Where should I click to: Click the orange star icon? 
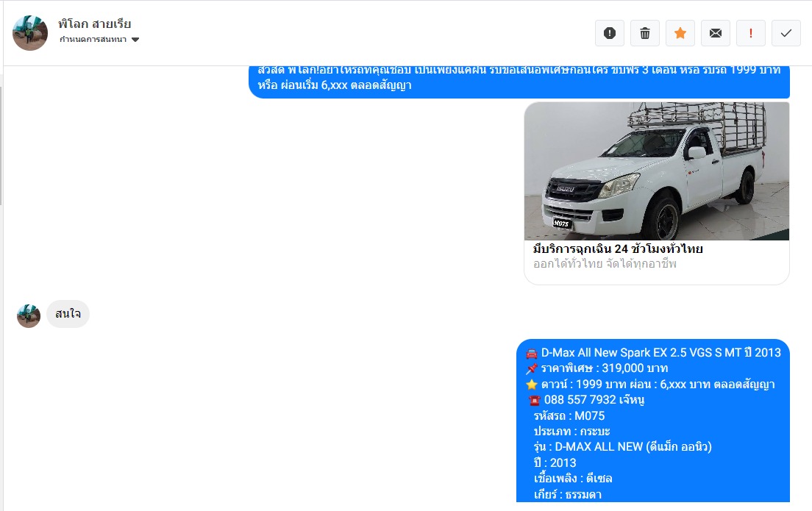680,33
